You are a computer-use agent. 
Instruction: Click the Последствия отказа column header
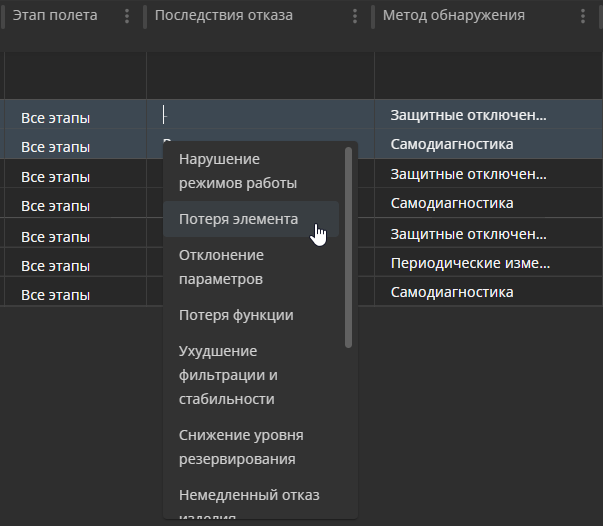click(x=224, y=15)
